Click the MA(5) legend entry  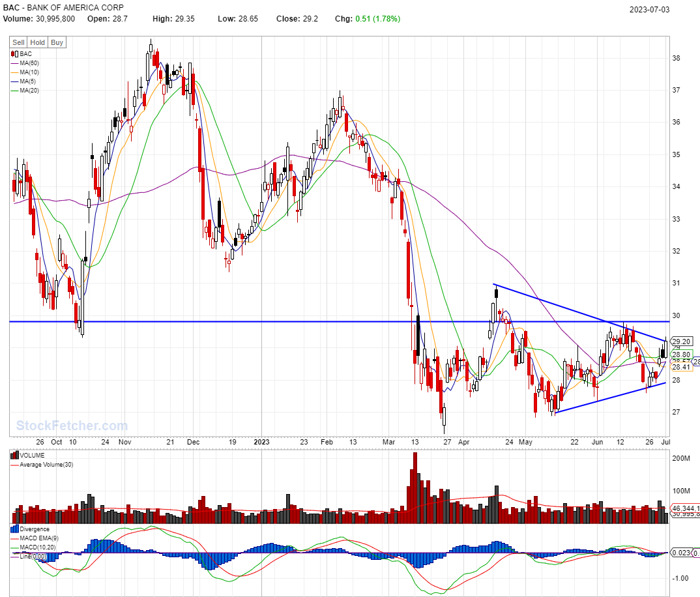[23, 81]
